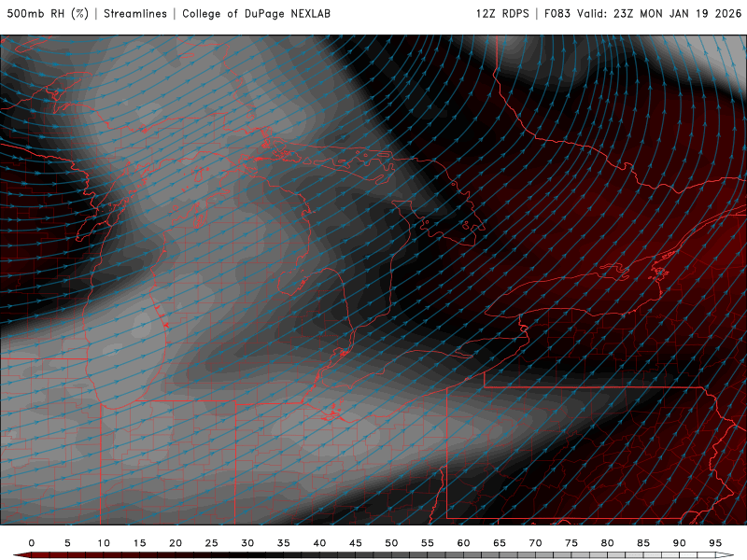This screenshot has height=560, width=747.
Task: Click the '70' value on the colorbar scale
Action: point(535,543)
